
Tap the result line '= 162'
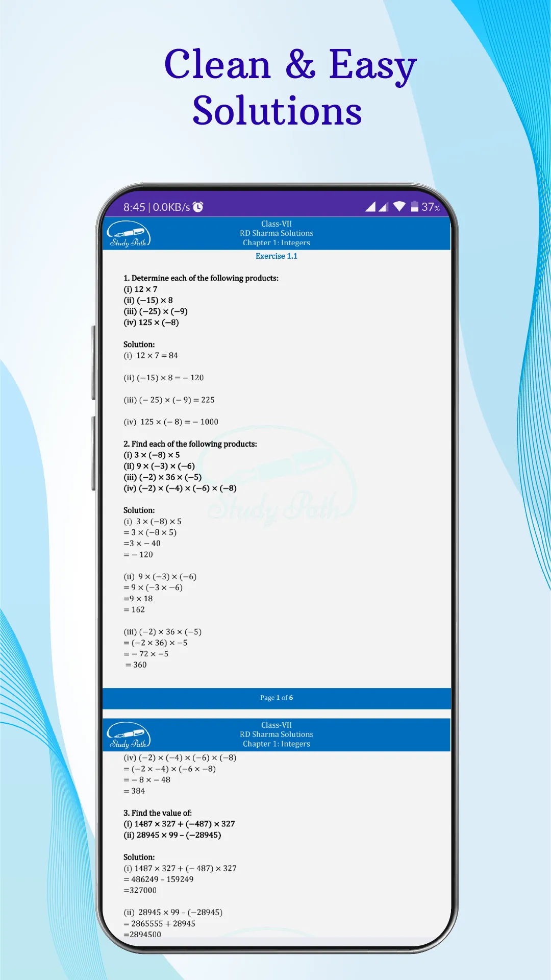tap(134, 610)
